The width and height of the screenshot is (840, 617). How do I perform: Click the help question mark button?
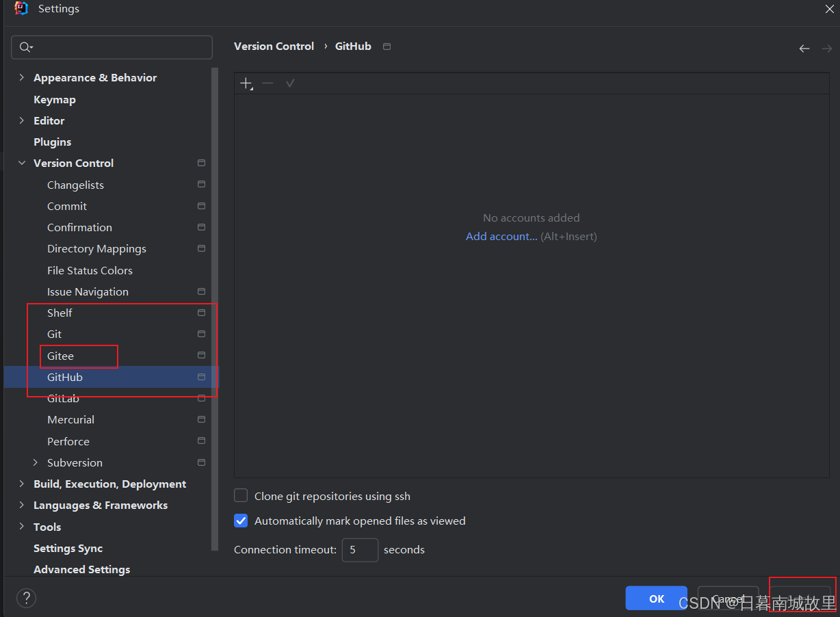(x=26, y=599)
